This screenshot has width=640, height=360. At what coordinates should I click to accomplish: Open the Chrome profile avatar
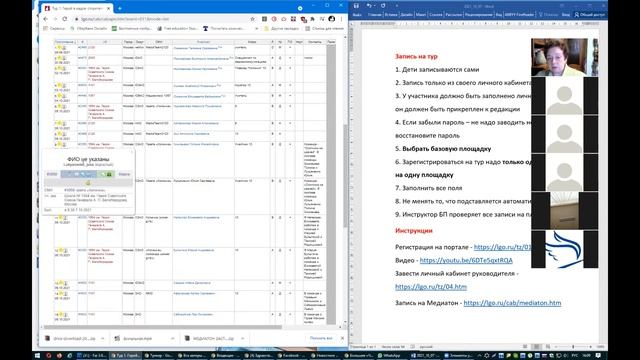(332, 19)
